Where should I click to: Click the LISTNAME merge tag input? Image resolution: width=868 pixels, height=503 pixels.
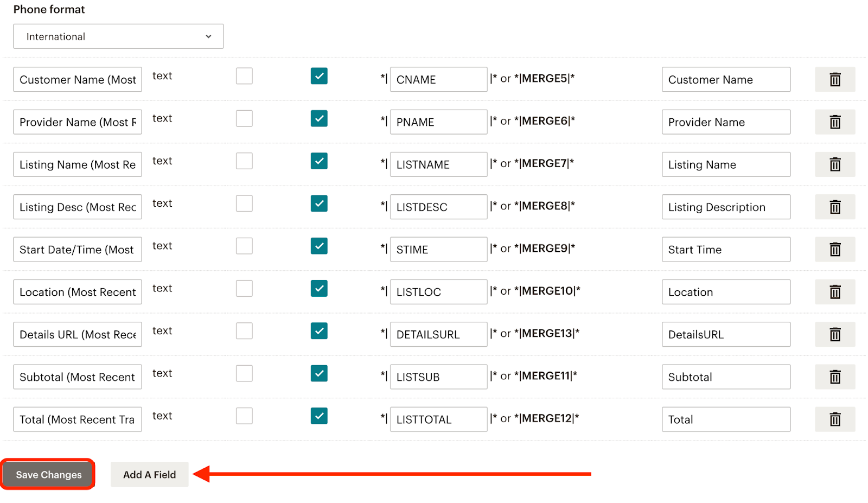tap(438, 164)
